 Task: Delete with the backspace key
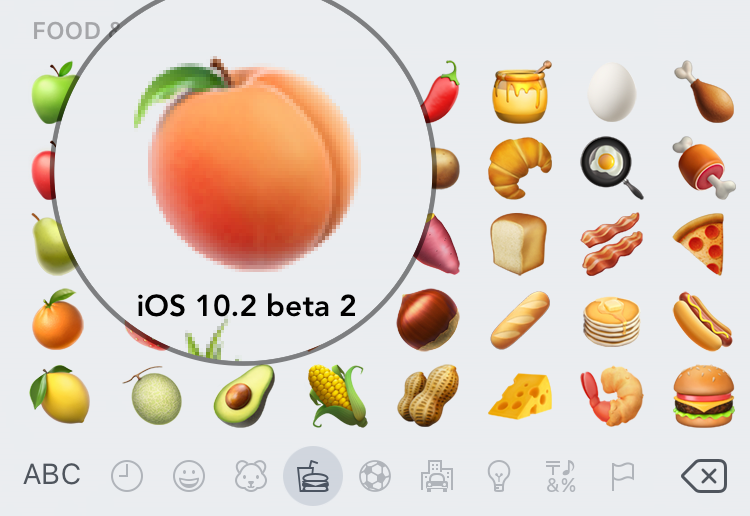[704, 476]
